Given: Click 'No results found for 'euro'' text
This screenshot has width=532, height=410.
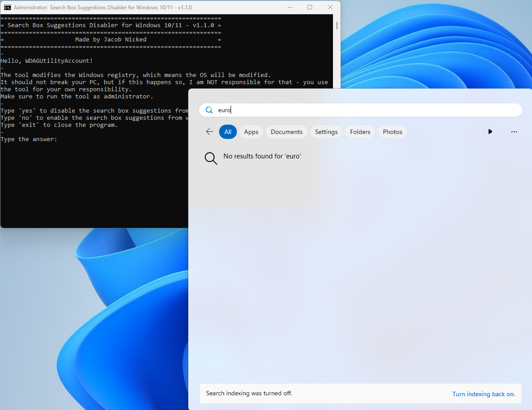Looking at the screenshot, I should (262, 156).
